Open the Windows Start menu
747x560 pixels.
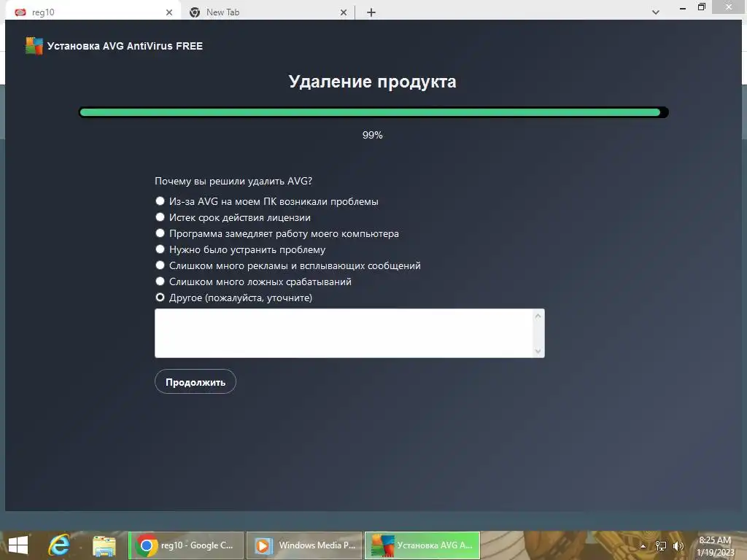(18, 545)
